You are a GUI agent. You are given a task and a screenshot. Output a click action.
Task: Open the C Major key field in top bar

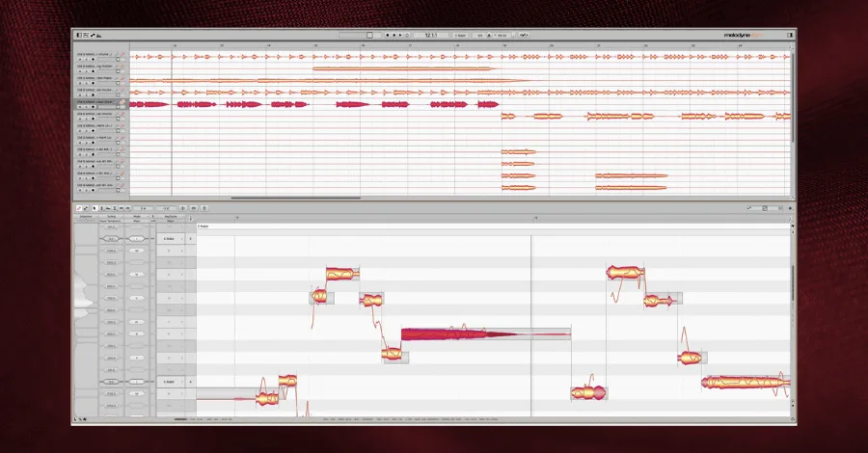[x=461, y=35]
